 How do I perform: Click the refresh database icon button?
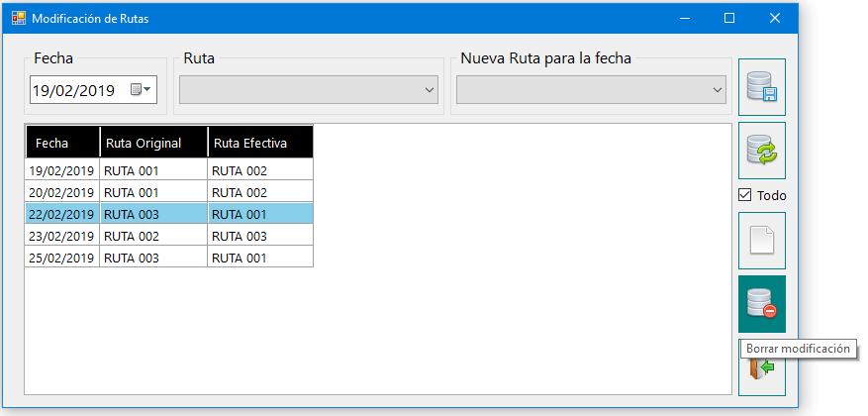pos(762,151)
